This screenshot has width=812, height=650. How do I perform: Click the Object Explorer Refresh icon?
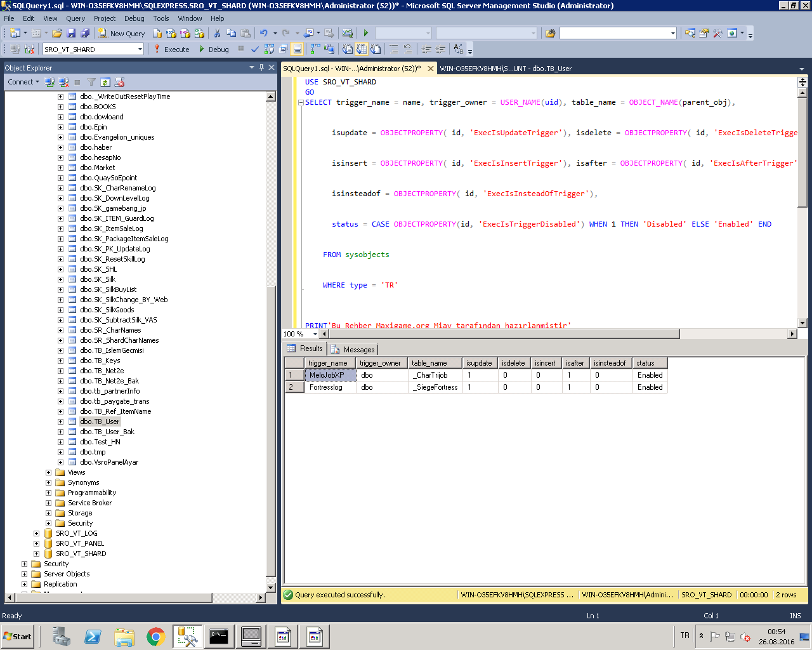pyautogui.click(x=105, y=82)
